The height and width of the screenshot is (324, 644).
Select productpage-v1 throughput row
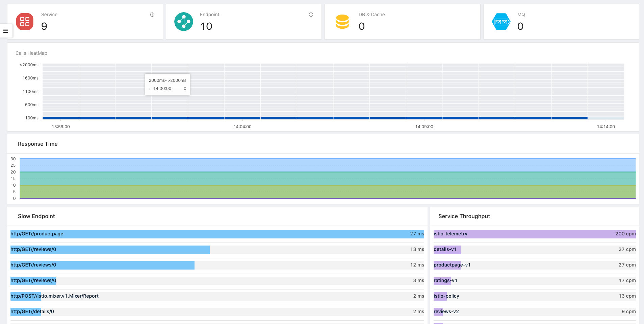(452, 265)
